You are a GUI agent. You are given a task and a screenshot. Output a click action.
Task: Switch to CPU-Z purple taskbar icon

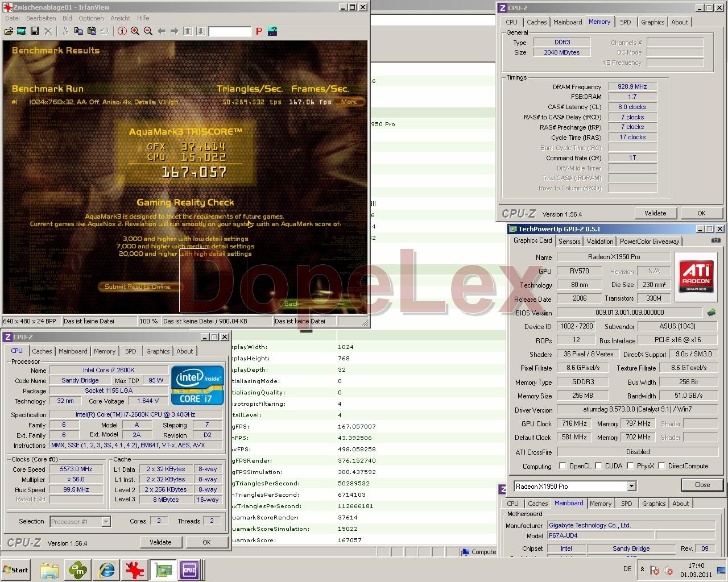189,569
